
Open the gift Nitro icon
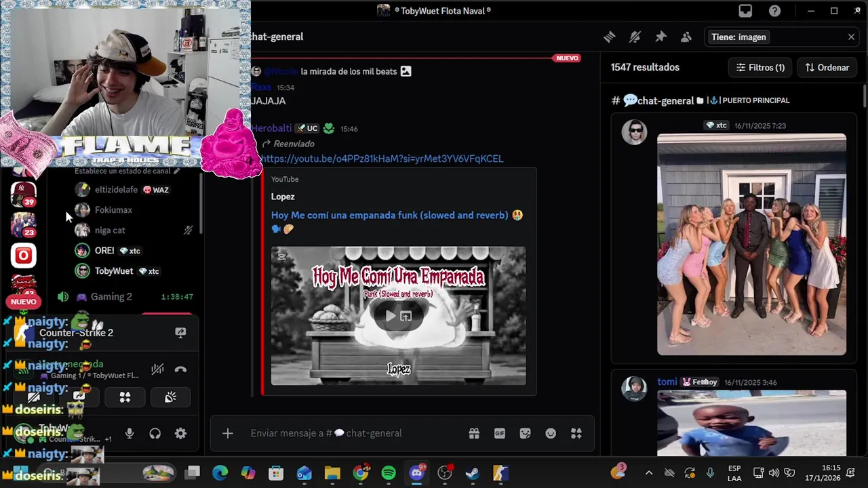[474, 433]
